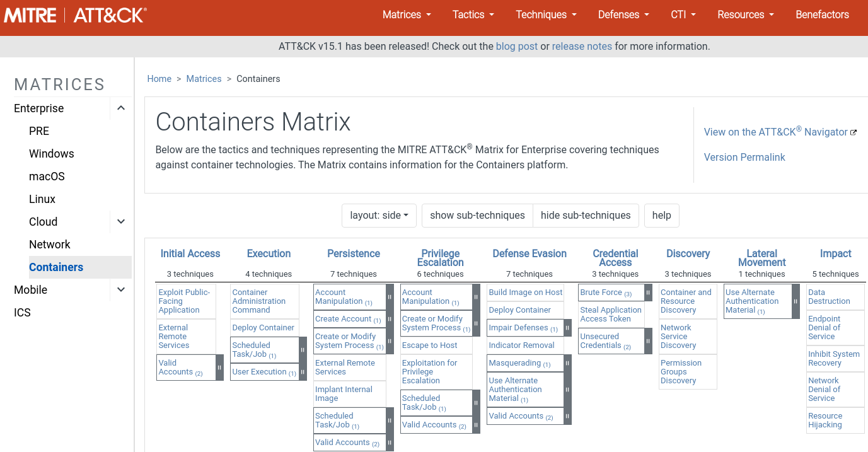Open the Impact tactic heading
Screen dimensions: 868x452
pyautogui.click(x=836, y=253)
